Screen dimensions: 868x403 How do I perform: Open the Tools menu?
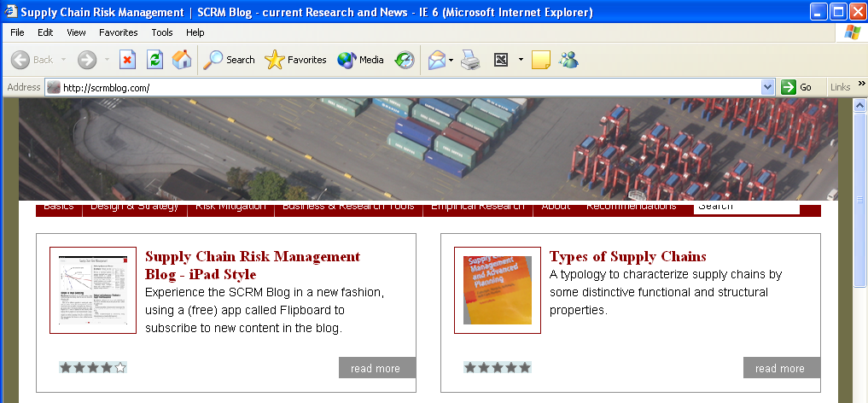click(162, 32)
